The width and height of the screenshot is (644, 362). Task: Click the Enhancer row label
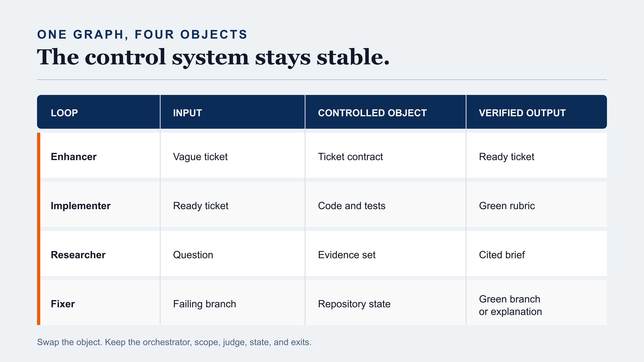[73, 157]
